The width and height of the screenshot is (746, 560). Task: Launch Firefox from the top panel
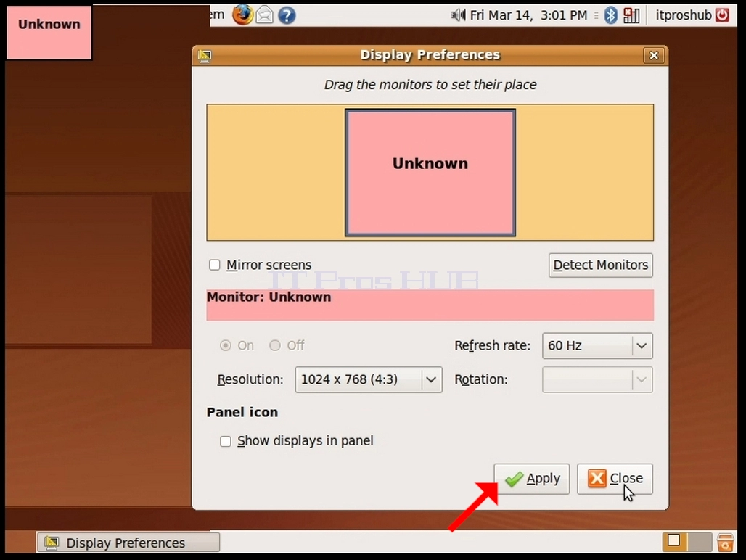242,15
